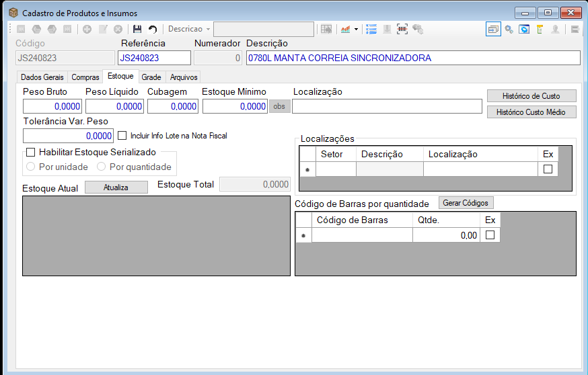Image resolution: width=588 pixels, height=375 pixels.
Task: Click the barcode scanner icon in toolbar
Action: 402,29
